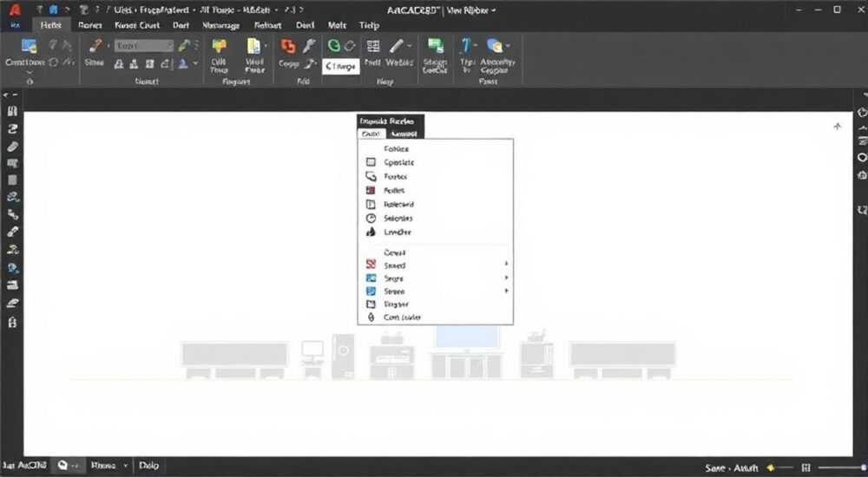
Task: Click the blue monitor icon in ribbon
Action: pyautogui.click(x=29, y=46)
